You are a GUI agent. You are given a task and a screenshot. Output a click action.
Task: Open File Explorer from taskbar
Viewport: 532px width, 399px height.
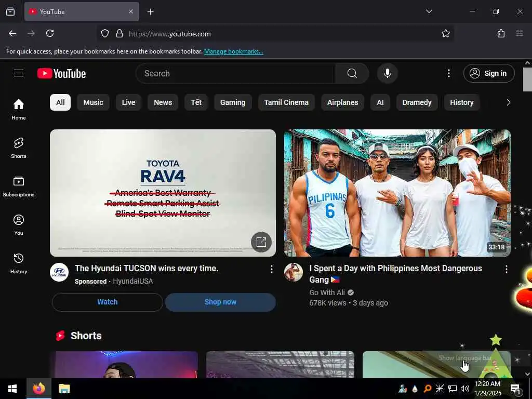tap(64, 389)
